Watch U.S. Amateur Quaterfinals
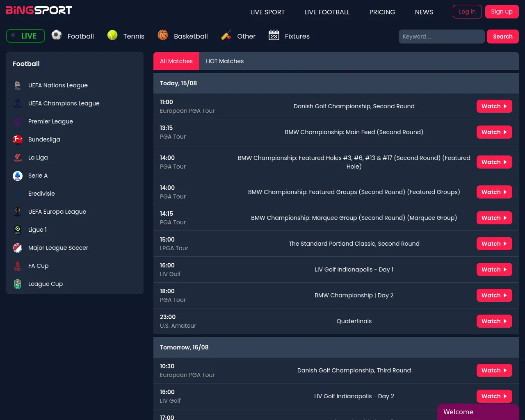525x420 pixels. [x=494, y=321]
